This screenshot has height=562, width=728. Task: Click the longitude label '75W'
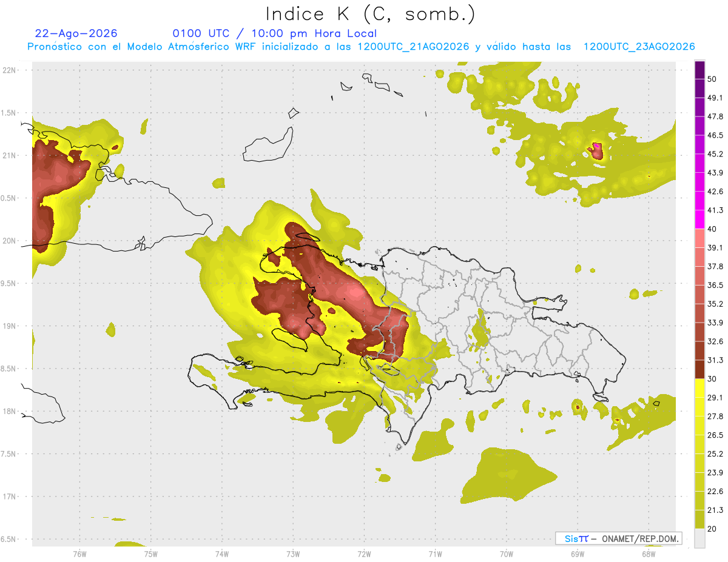coord(151,554)
